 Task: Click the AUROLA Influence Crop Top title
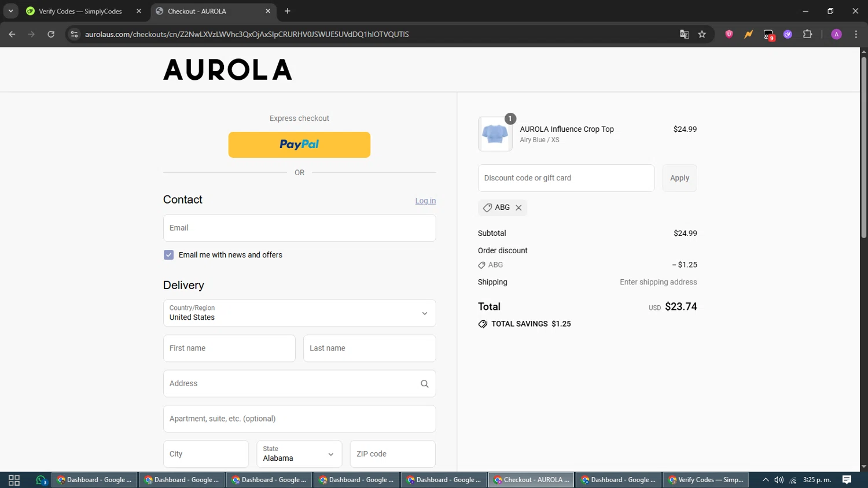(567, 129)
